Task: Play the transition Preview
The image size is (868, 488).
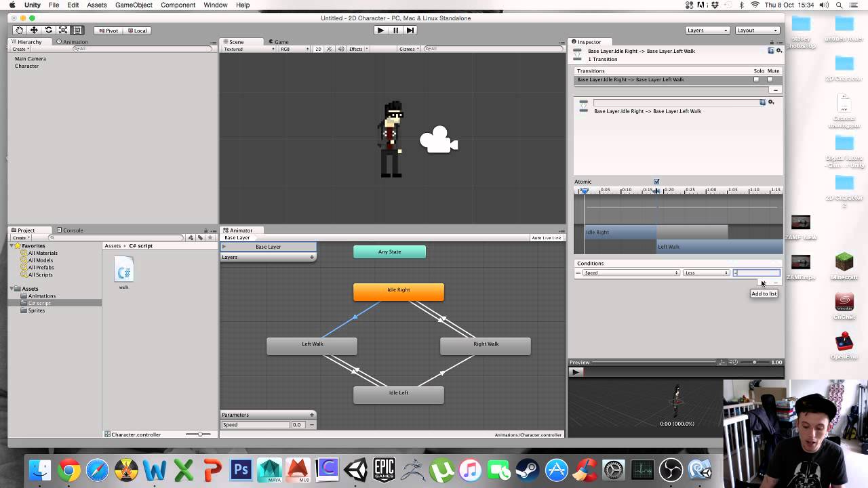Action: (x=575, y=372)
